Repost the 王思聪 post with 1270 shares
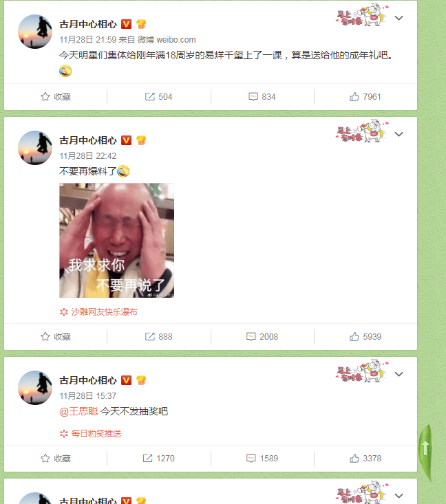The height and width of the screenshot is (504, 446). pyautogui.click(x=158, y=459)
